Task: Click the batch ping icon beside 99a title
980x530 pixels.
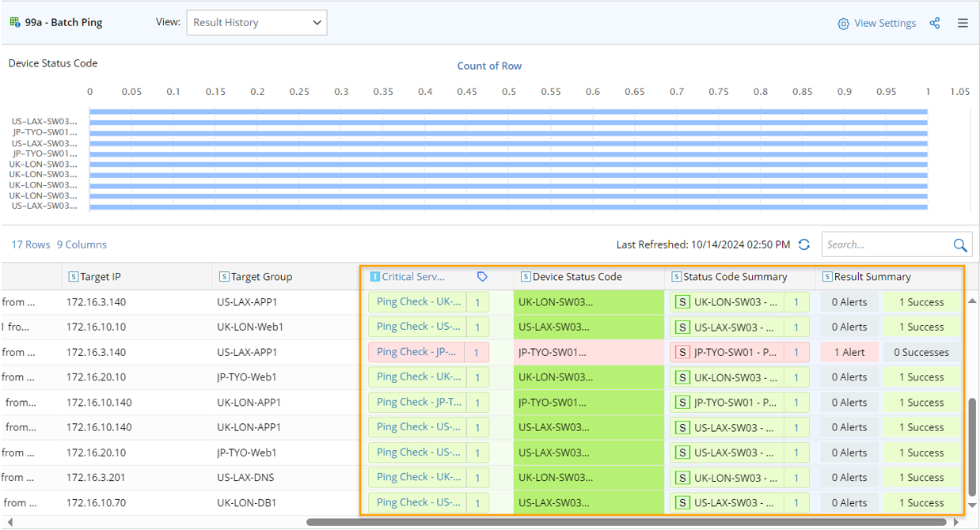Action: [x=14, y=22]
